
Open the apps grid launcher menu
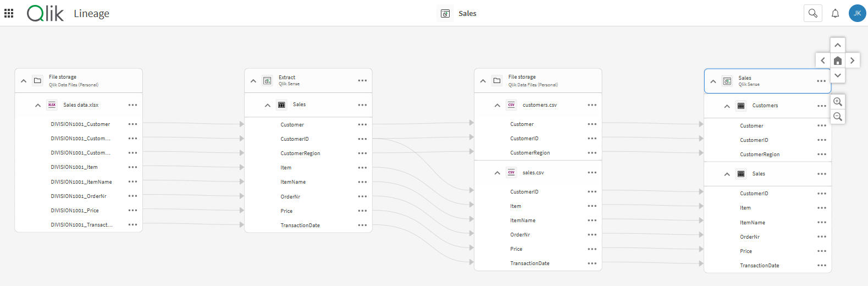[x=9, y=13]
